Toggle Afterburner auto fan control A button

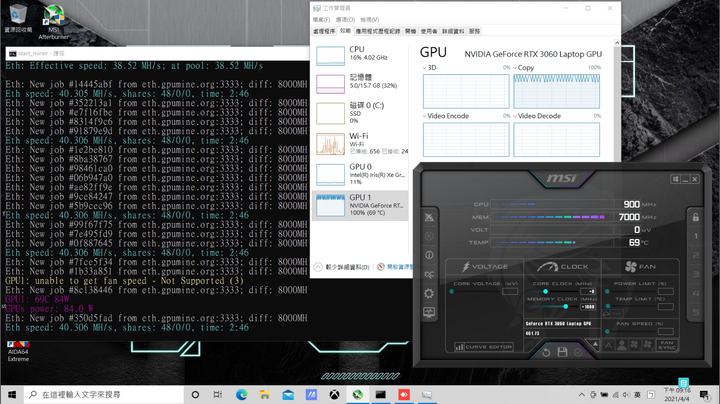(x=608, y=345)
